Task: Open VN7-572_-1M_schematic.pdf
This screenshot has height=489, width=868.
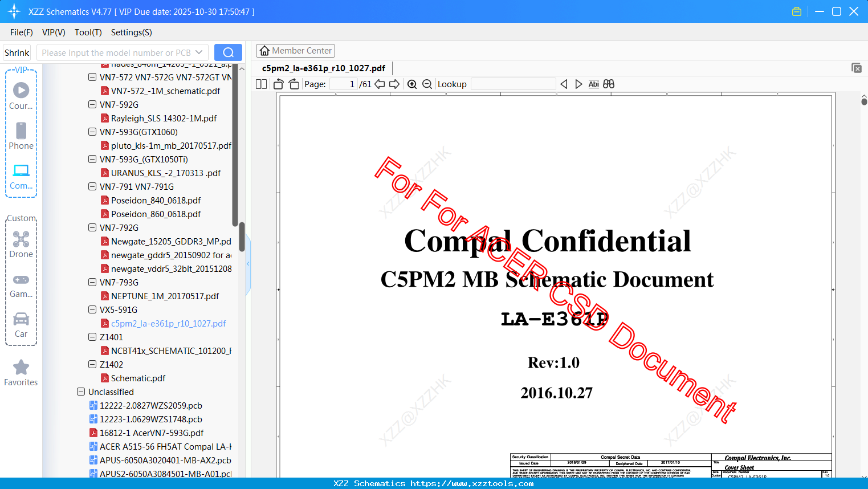Action: pyautogui.click(x=165, y=91)
